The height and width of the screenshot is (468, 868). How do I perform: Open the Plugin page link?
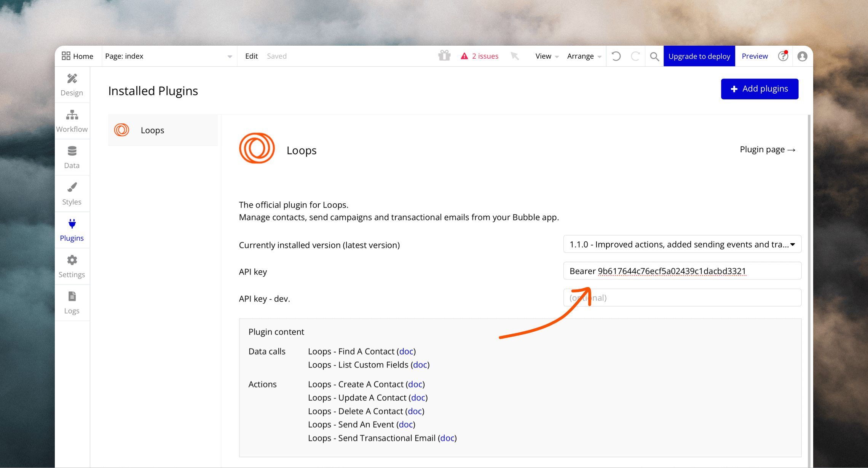767,149
